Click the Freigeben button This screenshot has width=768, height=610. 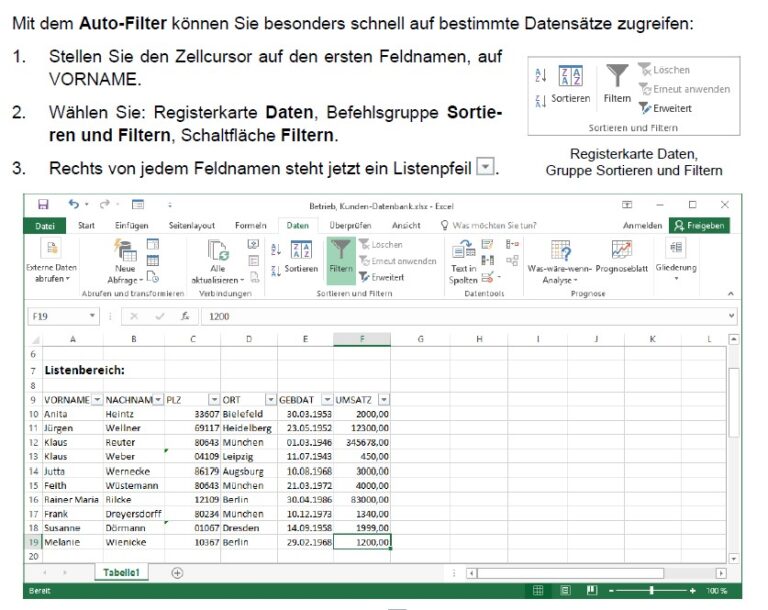[699, 225]
